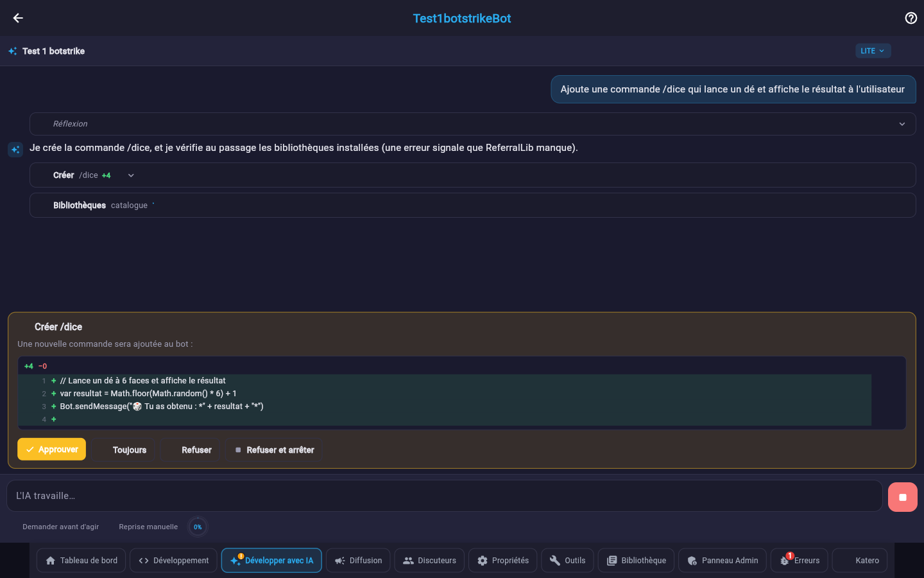Screen dimensions: 924x578
Task: Choose Toujours to always approve
Action: [x=123, y=450]
